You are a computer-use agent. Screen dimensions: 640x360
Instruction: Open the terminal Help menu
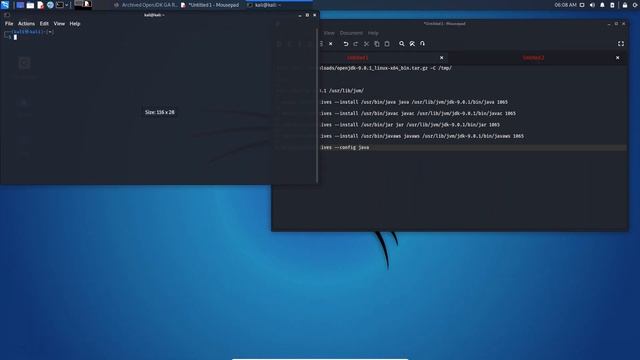click(x=75, y=24)
